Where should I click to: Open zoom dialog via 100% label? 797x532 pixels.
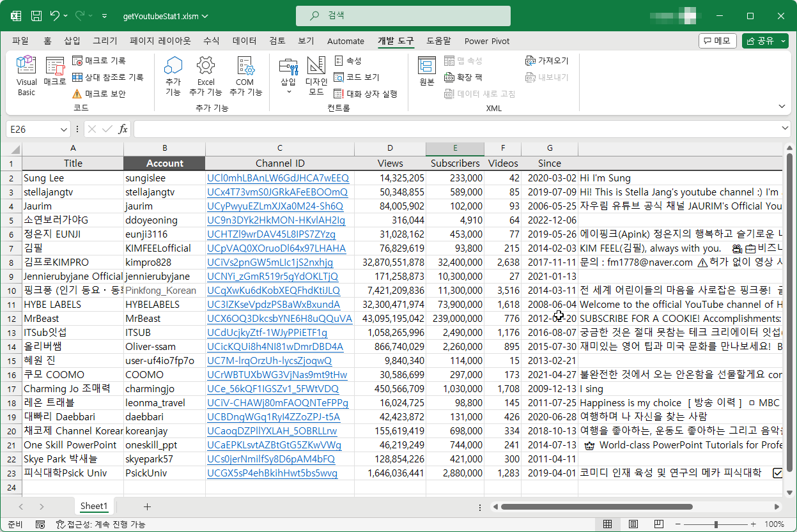(x=775, y=524)
